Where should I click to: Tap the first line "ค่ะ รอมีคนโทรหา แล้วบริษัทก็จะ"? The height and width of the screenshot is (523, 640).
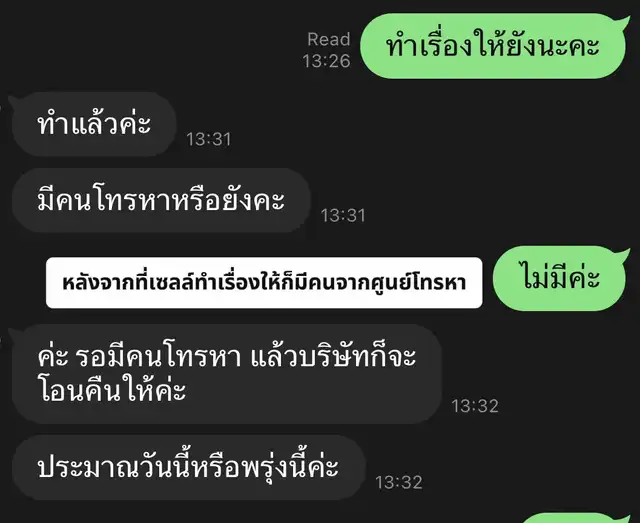click(227, 356)
